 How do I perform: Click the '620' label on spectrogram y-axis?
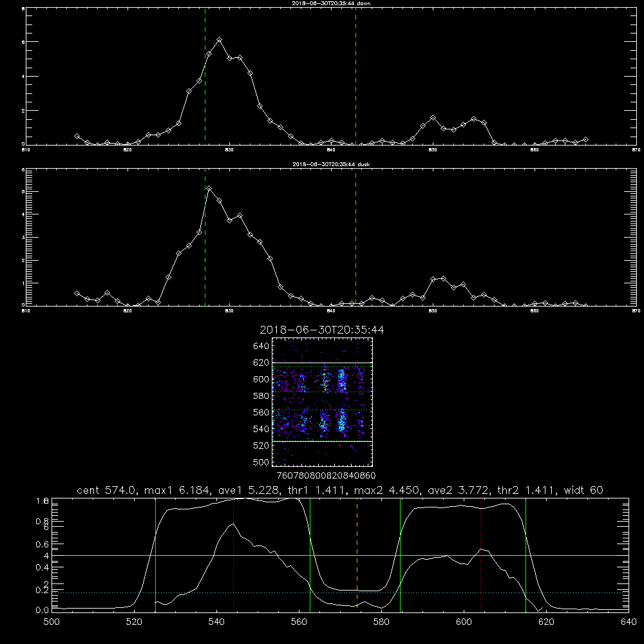(x=261, y=363)
